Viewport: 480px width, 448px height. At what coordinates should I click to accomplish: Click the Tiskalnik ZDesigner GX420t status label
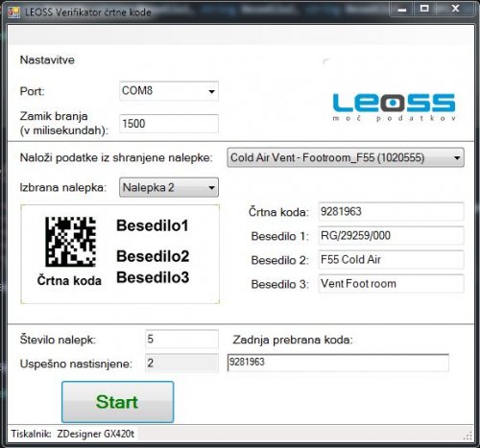tap(73, 434)
